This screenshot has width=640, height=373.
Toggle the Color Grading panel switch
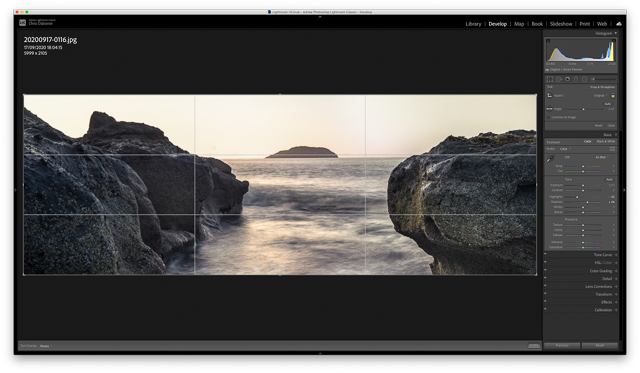point(545,270)
